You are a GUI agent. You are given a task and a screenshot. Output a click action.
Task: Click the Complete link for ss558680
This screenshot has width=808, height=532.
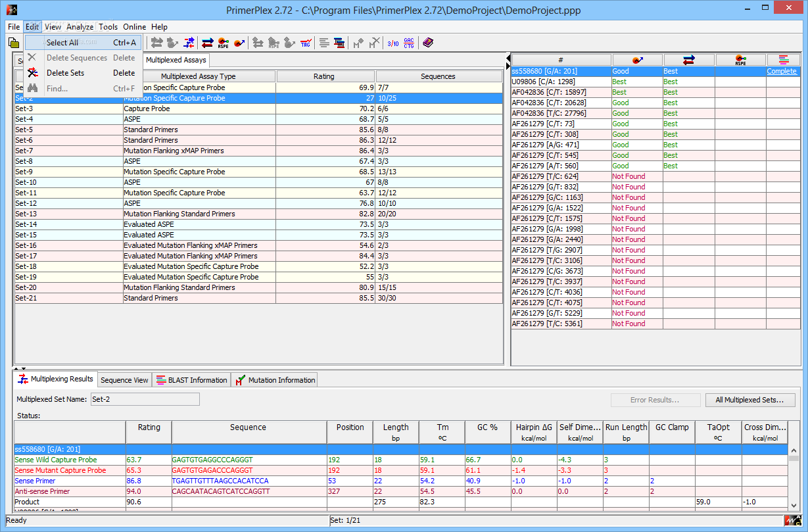[782, 71]
